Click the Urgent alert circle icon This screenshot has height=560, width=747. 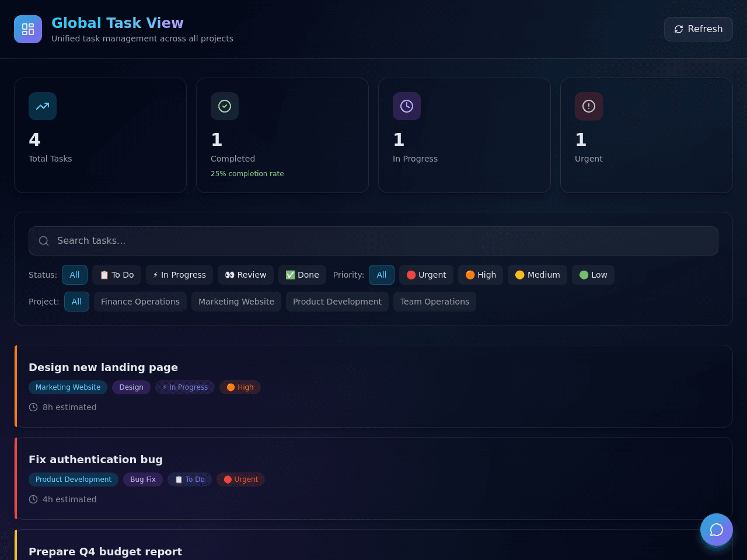click(x=589, y=106)
